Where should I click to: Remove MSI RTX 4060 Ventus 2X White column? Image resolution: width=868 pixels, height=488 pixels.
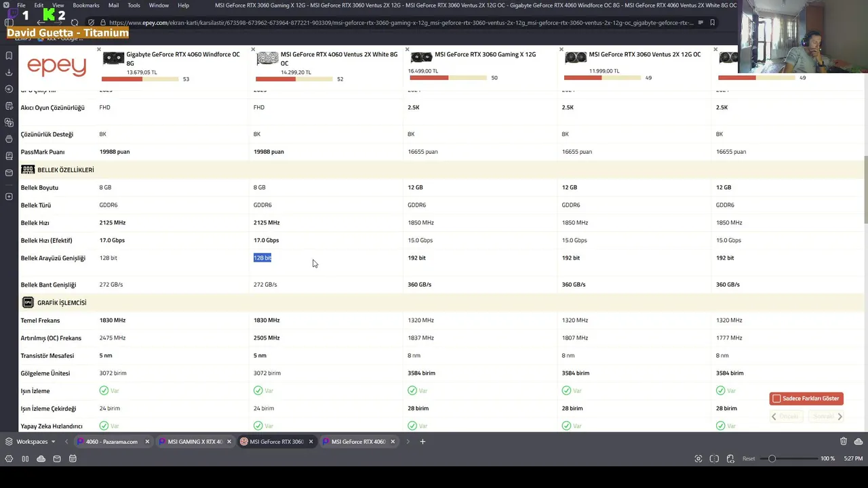click(253, 49)
